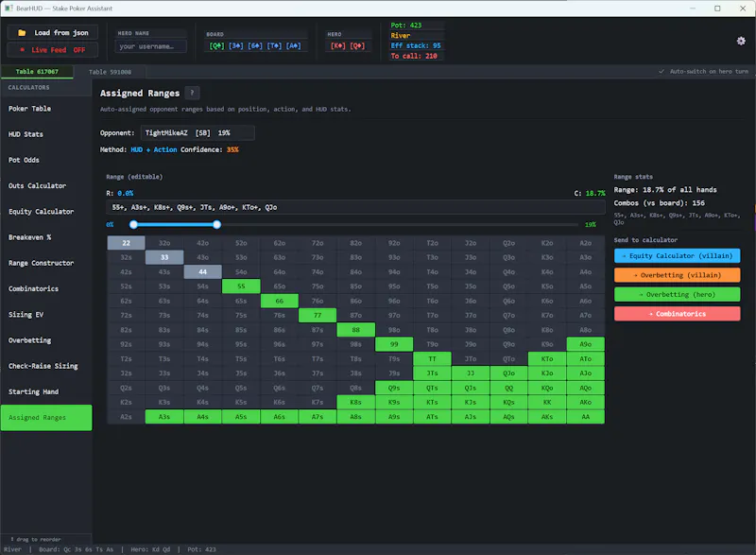Open Range Constructor
This screenshot has width=756, height=555.
point(45,263)
